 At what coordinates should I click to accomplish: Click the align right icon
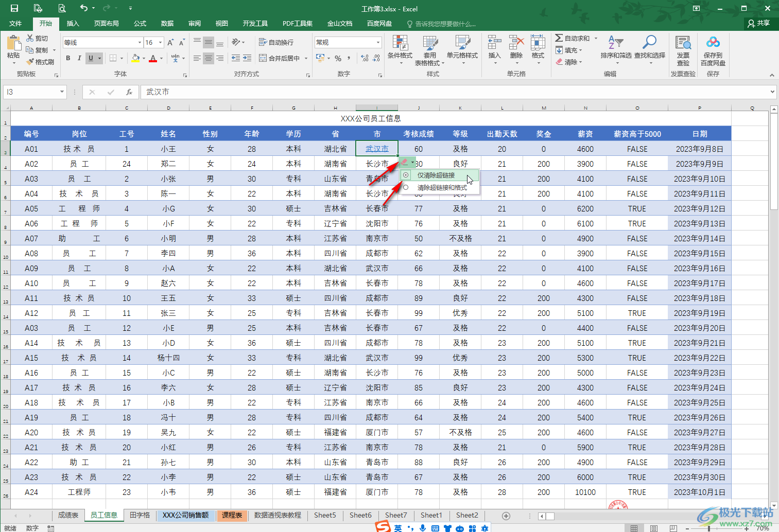click(220, 58)
